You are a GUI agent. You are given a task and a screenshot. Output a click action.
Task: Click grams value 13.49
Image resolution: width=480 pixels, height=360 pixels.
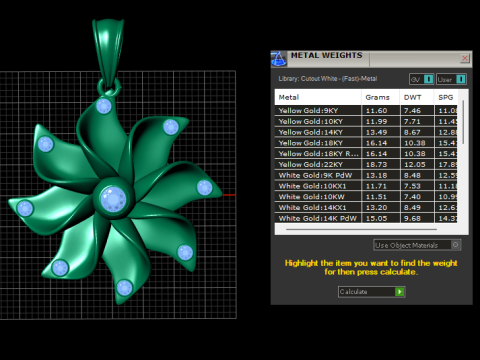pos(376,132)
